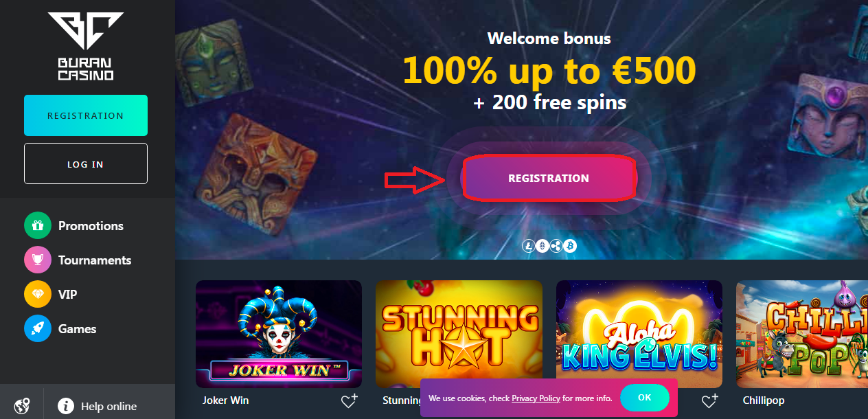
Task: Add Joker Win to favorites
Action: (350, 400)
